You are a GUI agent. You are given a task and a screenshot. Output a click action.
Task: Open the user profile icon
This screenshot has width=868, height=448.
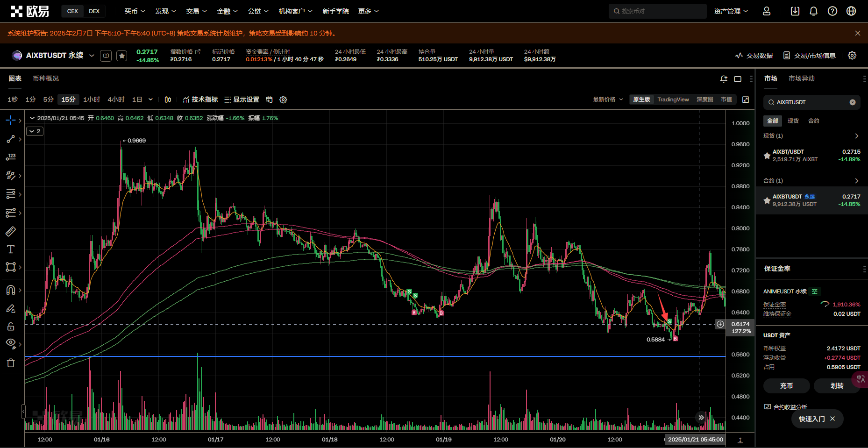(767, 11)
